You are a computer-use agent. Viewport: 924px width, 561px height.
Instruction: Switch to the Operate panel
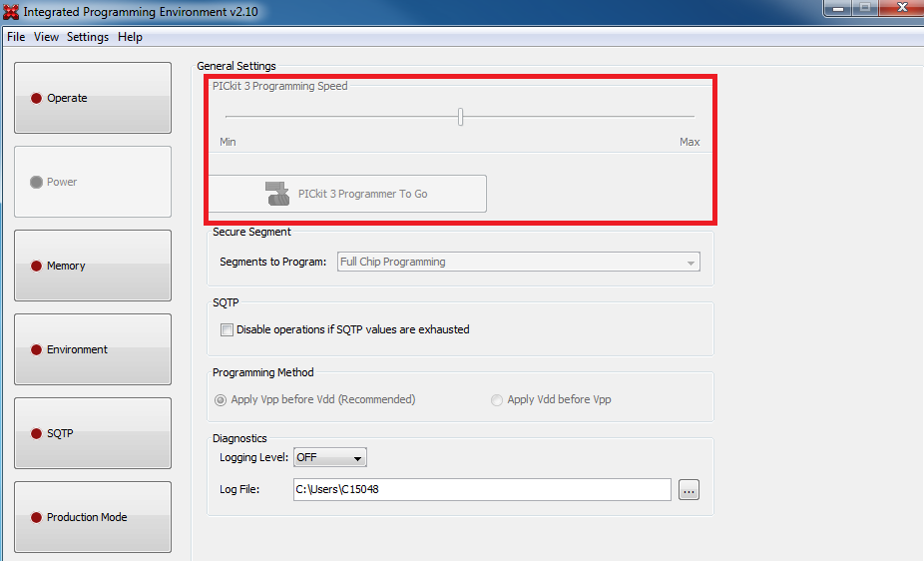click(x=93, y=98)
